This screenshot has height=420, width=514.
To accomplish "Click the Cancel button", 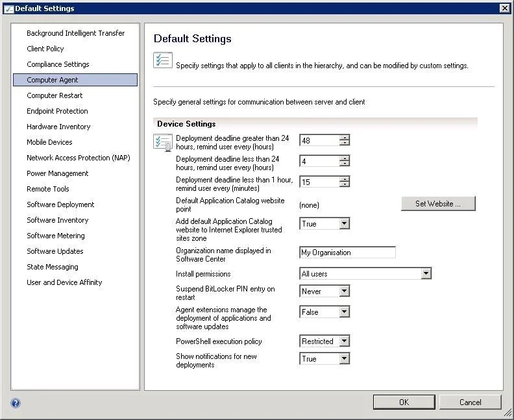I will point(470,402).
